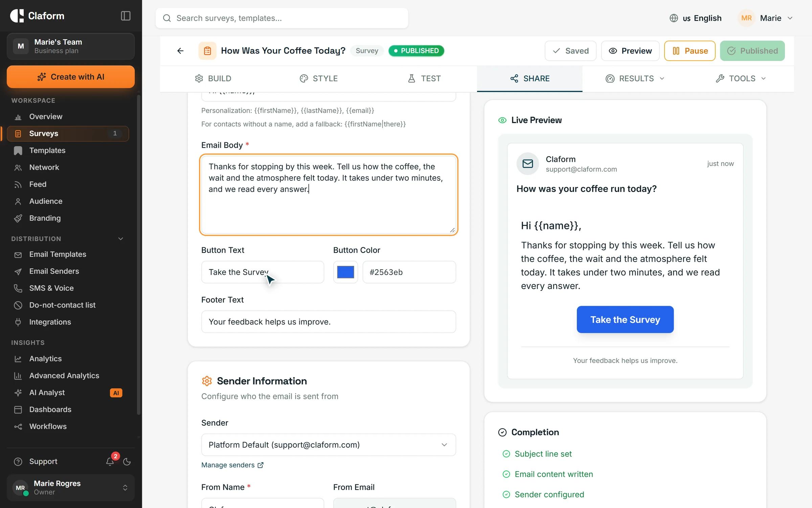Open Templates in the sidebar

tap(68, 150)
